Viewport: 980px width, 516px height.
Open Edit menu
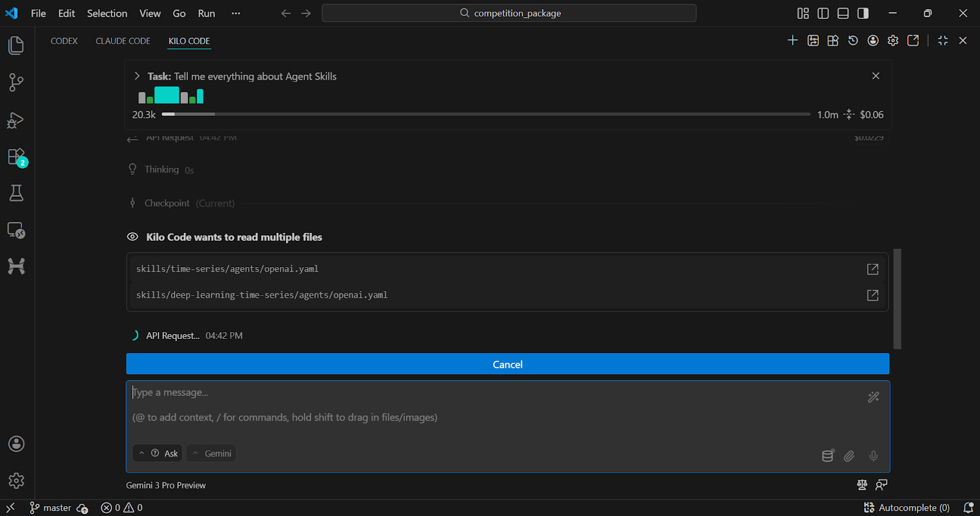pyautogui.click(x=66, y=13)
